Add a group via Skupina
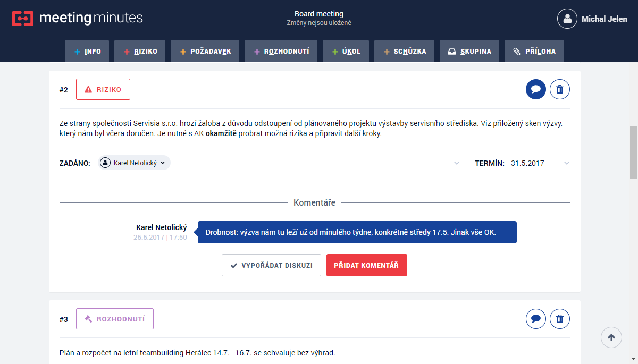 [x=469, y=52]
